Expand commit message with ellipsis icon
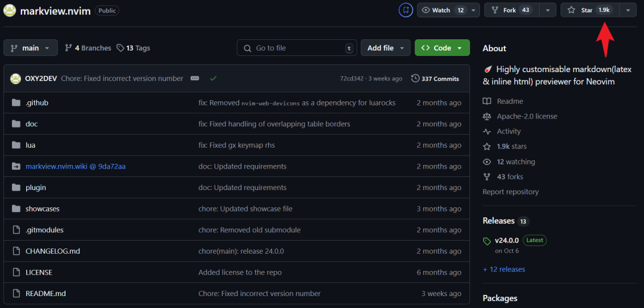This screenshot has width=644, height=308. [x=194, y=78]
